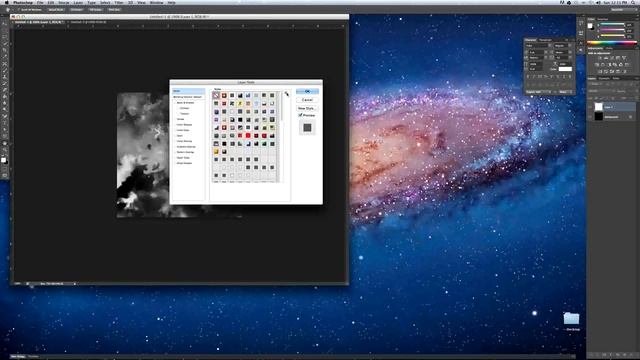
Task: Open the language dropdown in Character panel
Action: (538, 92)
